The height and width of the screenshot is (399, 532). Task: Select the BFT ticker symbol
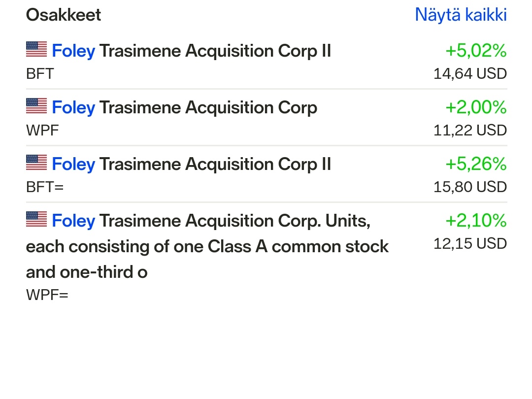[x=40, y=74]
